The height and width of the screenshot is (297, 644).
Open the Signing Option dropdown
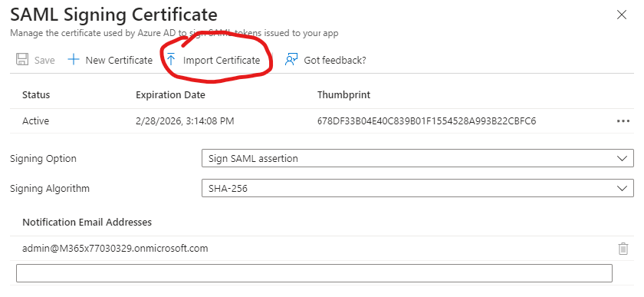click(x=418, y=158)
